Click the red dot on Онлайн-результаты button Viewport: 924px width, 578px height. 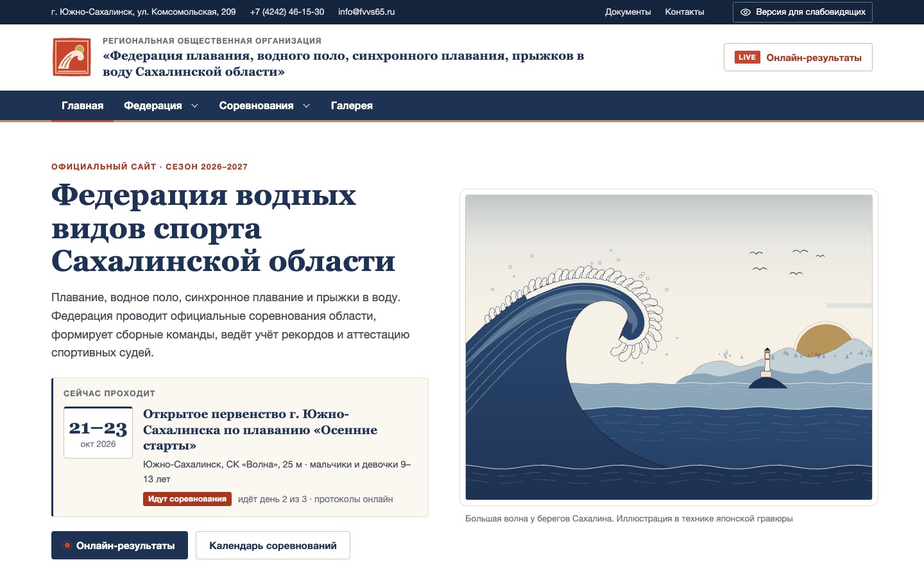coord(67,545)
